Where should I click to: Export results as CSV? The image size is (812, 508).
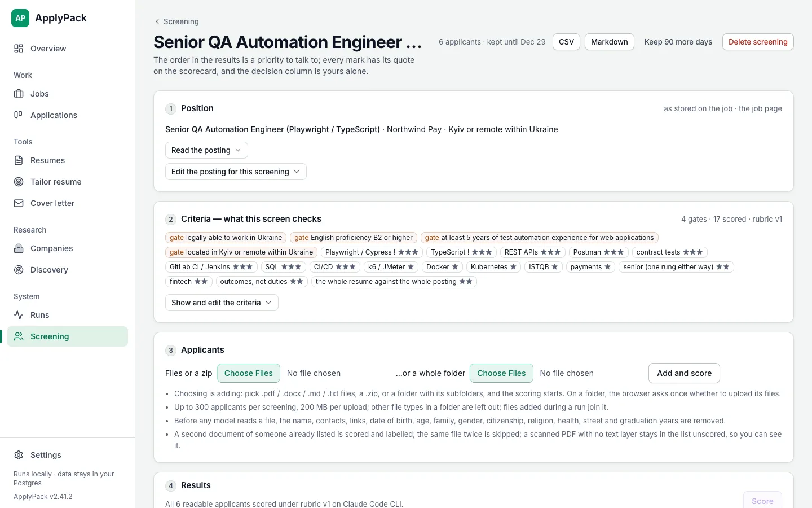click(566, 42)
